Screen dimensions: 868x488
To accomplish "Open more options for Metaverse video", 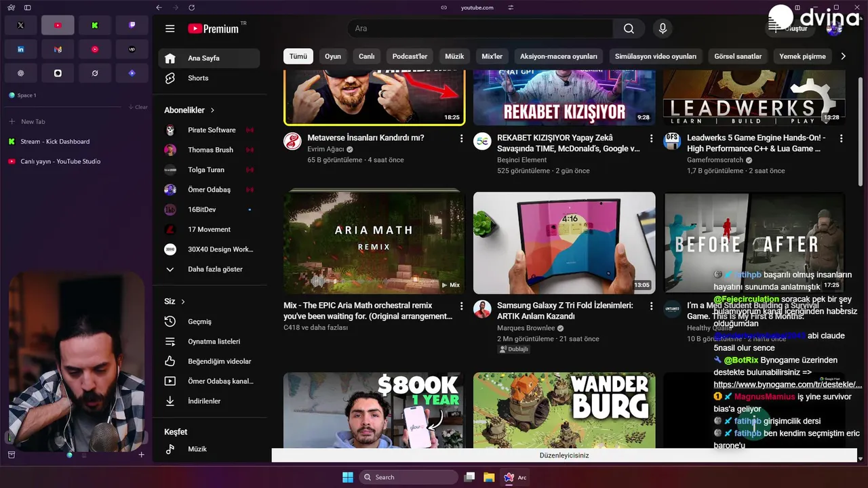I will [461, 138].
